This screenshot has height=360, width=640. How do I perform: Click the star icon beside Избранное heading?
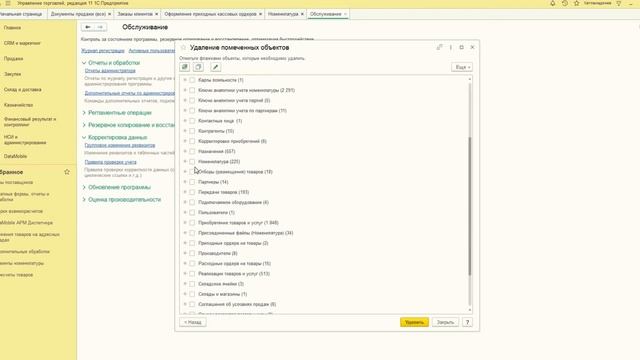67,172
